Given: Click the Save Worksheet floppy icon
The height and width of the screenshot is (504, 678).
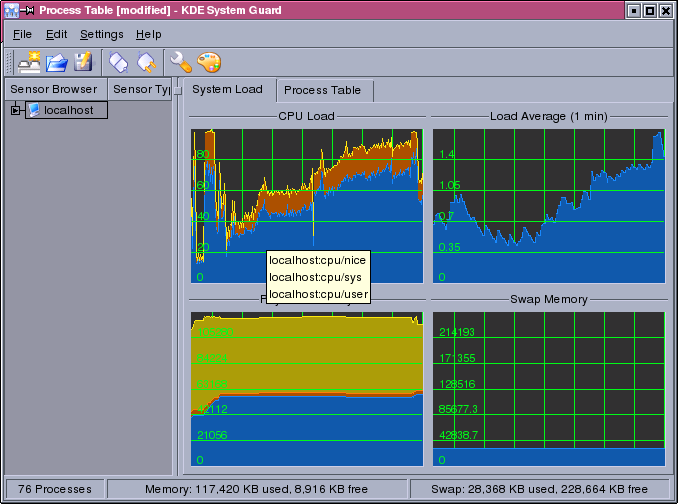Looking at the screenshot, I should [x=83, y=62].
